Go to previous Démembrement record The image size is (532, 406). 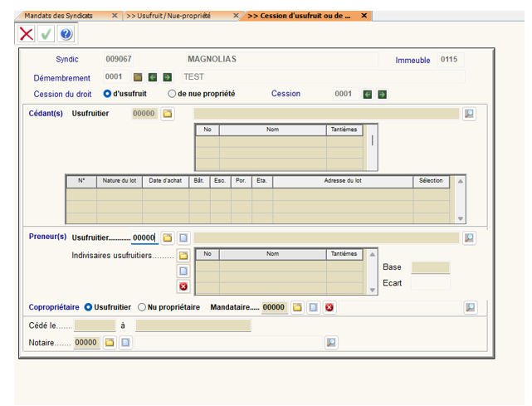(x=152, y=77)
